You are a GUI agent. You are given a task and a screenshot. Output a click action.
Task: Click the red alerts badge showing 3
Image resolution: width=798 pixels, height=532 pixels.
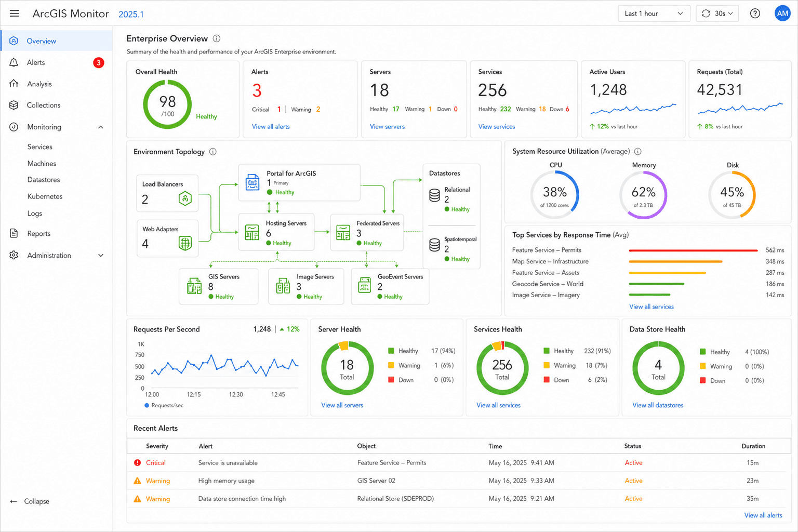coord(99,63)
